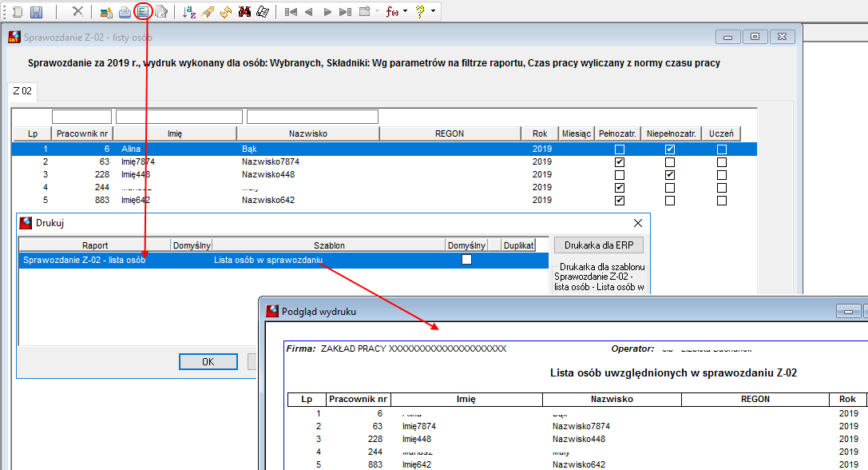Open dropdown arrow next to f(x) icon
Viewport: 868px width, 470px height.
coord(405,11)
